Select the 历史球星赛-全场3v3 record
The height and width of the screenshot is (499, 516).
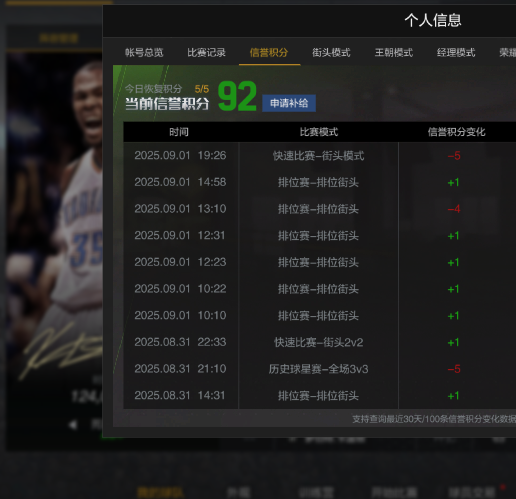(318, 369)
